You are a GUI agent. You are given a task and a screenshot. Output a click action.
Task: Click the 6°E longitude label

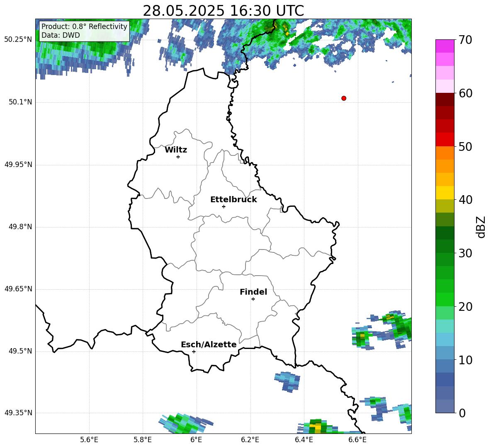point(196,440)
